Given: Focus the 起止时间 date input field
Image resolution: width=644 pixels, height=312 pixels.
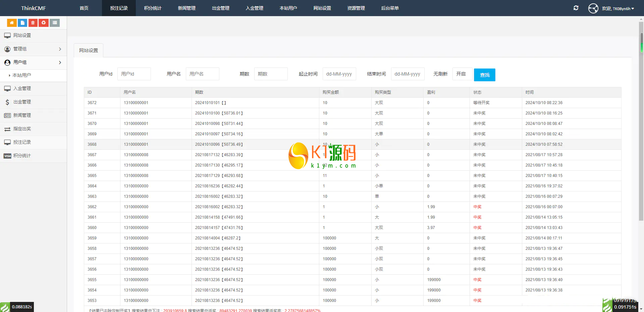Looking at the screenshot, I should point(339,74).
